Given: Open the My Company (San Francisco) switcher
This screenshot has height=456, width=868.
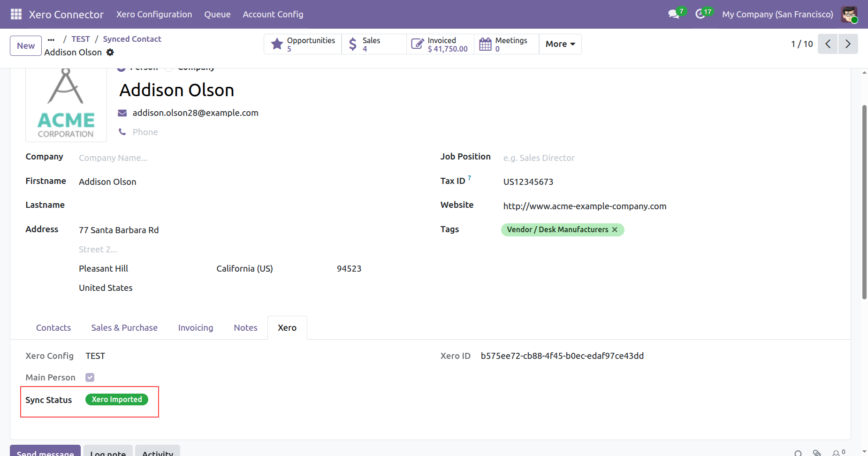Looking at the screenshot, I should pos(777,14).
